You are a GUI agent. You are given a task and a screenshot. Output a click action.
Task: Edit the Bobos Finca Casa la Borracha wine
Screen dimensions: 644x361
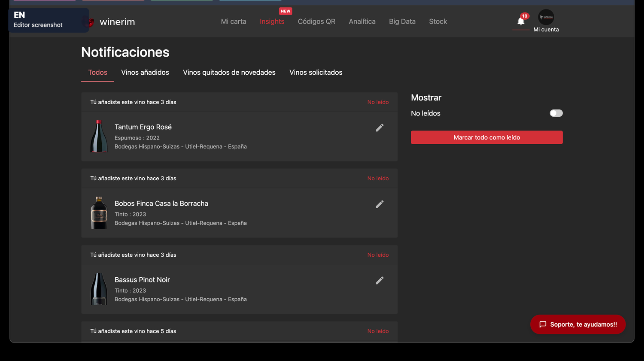[x=380, y=204]
